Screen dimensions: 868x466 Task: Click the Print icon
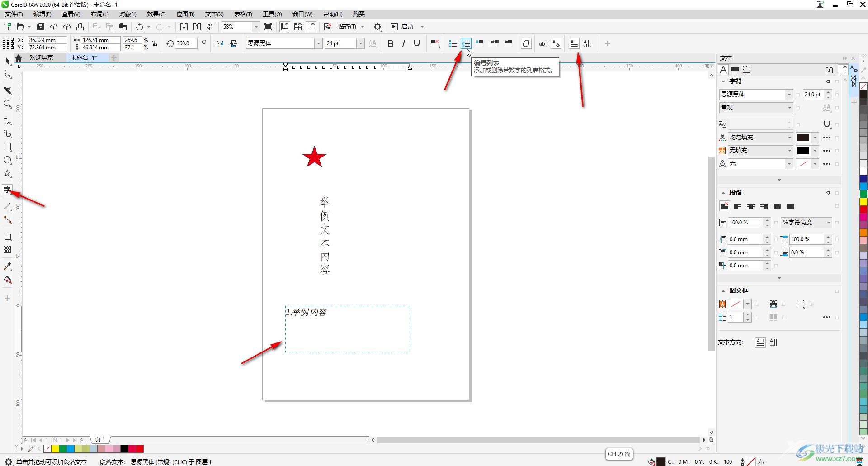tap(80, 27)
